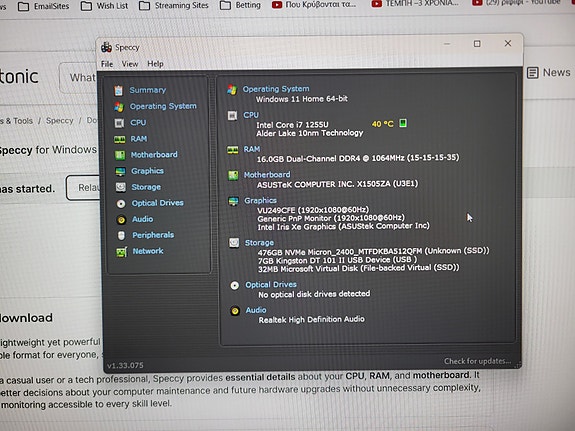Open the Help menu
Viewport: 575px width, 431px height.
coord(155,64)
